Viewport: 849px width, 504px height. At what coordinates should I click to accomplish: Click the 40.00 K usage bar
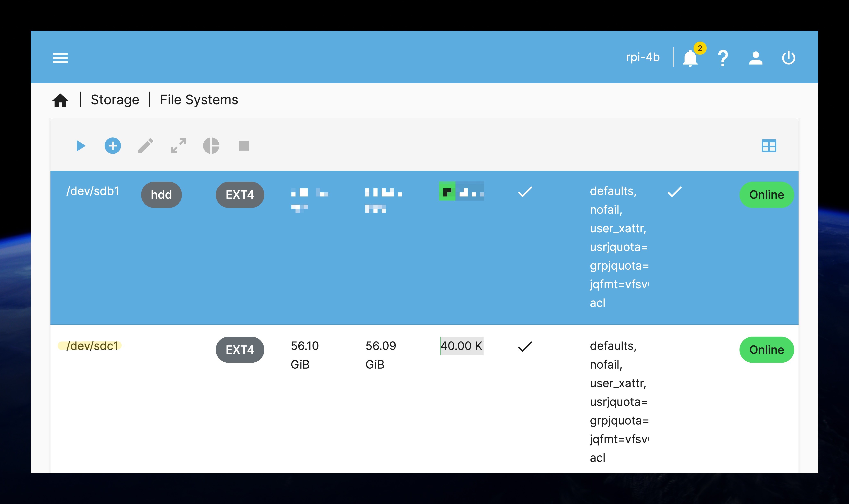462,346
